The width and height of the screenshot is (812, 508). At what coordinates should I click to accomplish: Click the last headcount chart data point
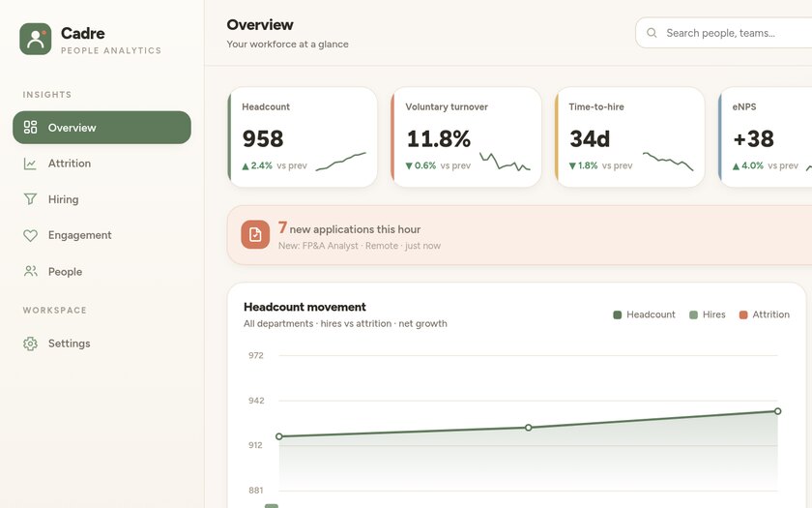tap(777, 411)
